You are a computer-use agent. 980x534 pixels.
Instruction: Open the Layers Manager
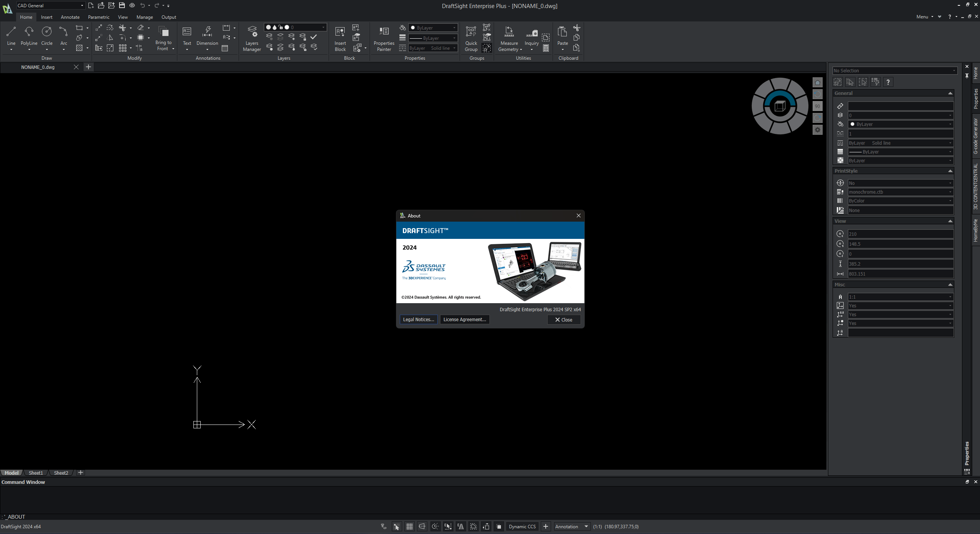click(252, 38)
